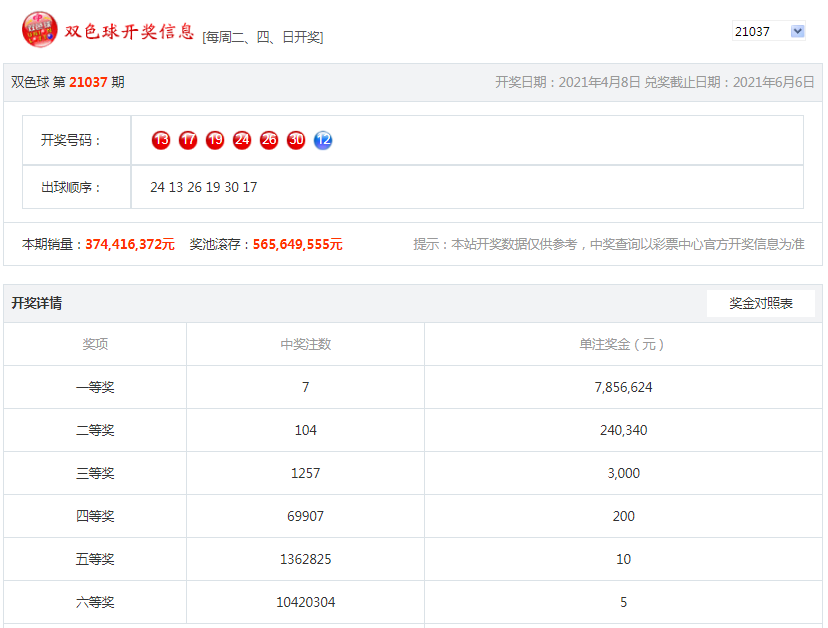Click sixth prize winner count 10420304
828x628 pixels.
pos(306,602)
